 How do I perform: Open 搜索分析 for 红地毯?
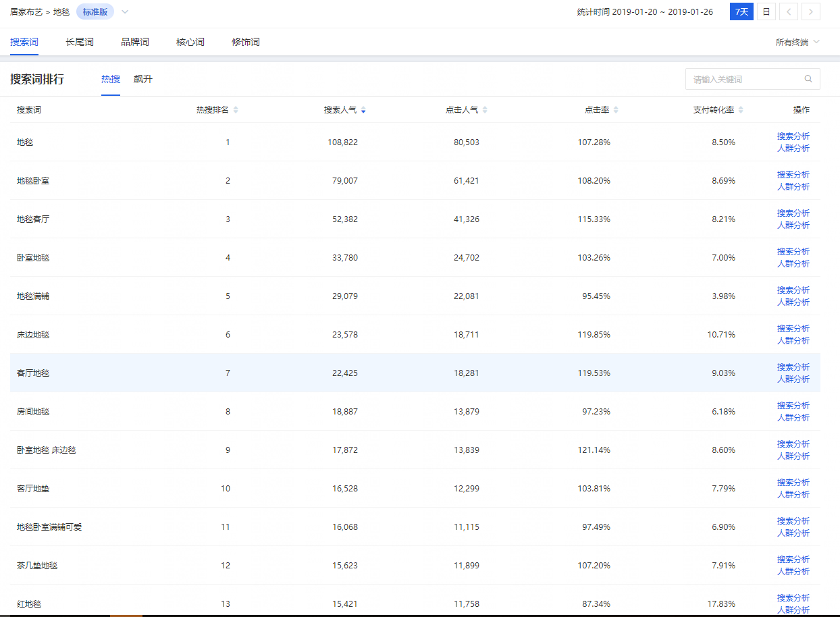pos(793,597)
